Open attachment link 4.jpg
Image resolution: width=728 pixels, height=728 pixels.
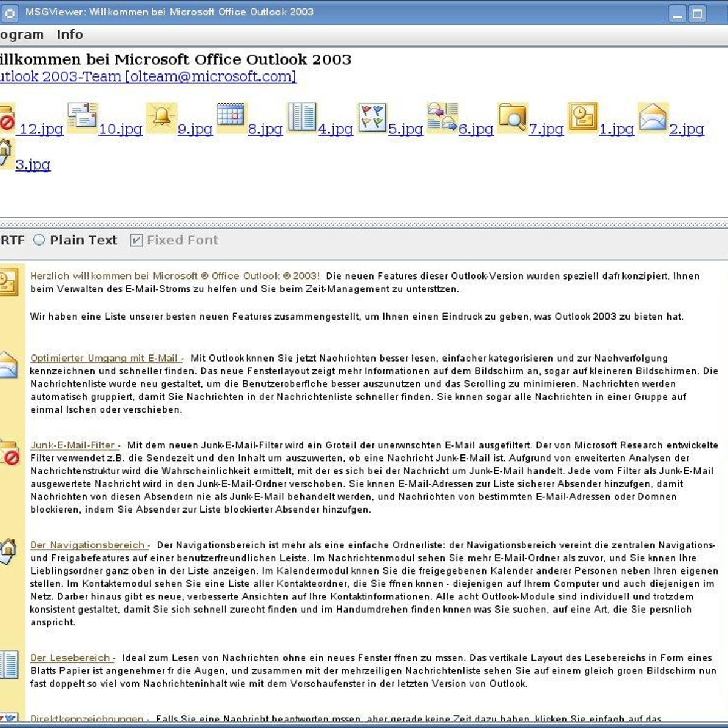tap(335, 129)
